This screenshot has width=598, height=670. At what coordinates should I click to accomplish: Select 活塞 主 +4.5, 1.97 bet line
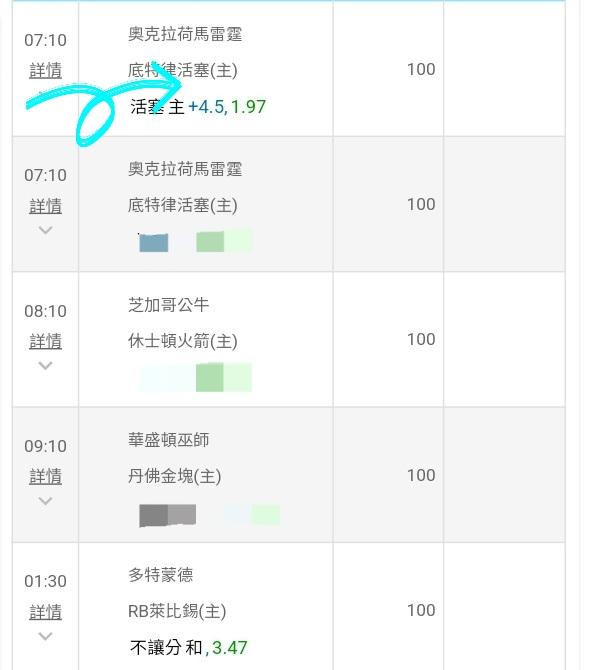(198, 107)
